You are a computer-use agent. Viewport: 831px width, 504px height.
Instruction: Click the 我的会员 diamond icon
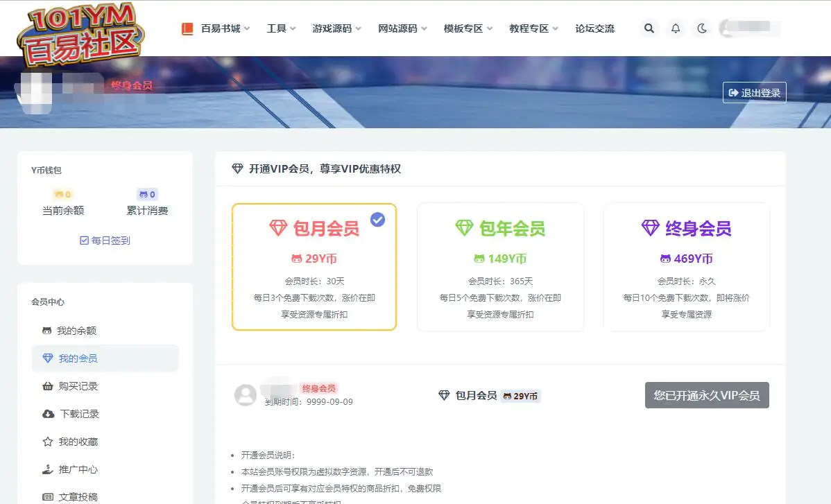48,358
